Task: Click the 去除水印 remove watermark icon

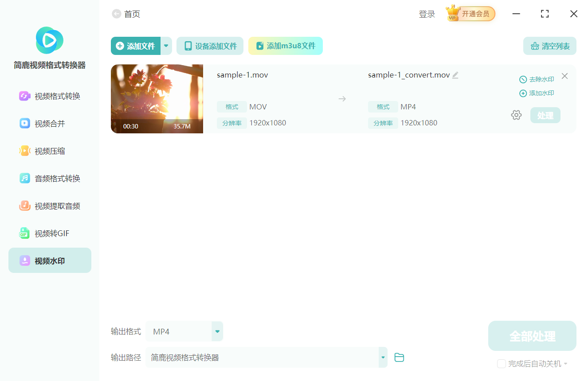Action: click(537, 79)
